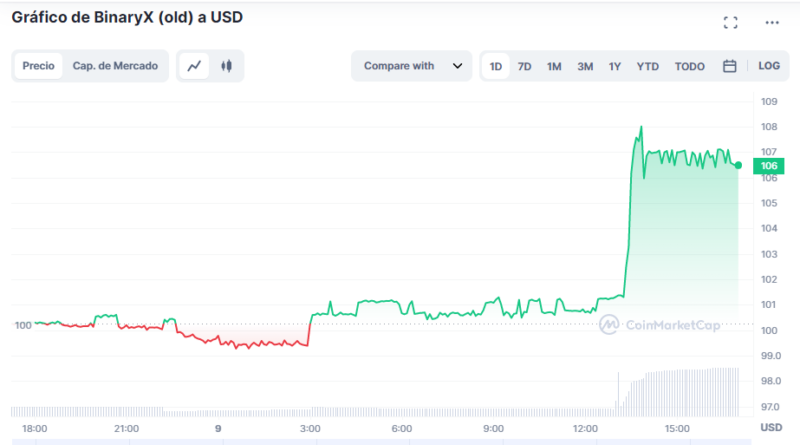Viewport: 800px width, 445px height.
Task: Select YTD time range
Action: [x=648, y=66]
